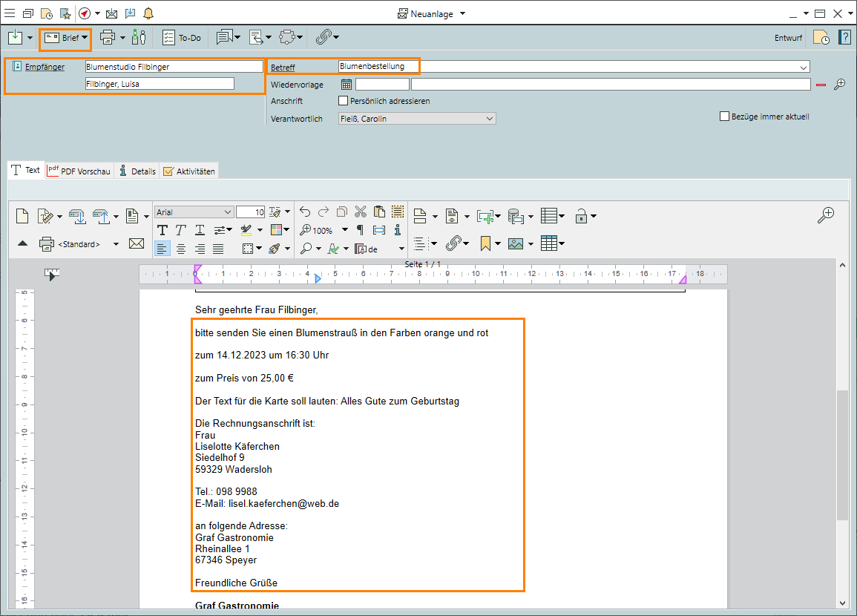Image resolution: width=857 pixels, height=616 pixels.
Task: Toggle left text alignment button
Action: pyautogui.click(x=162, y=249)
